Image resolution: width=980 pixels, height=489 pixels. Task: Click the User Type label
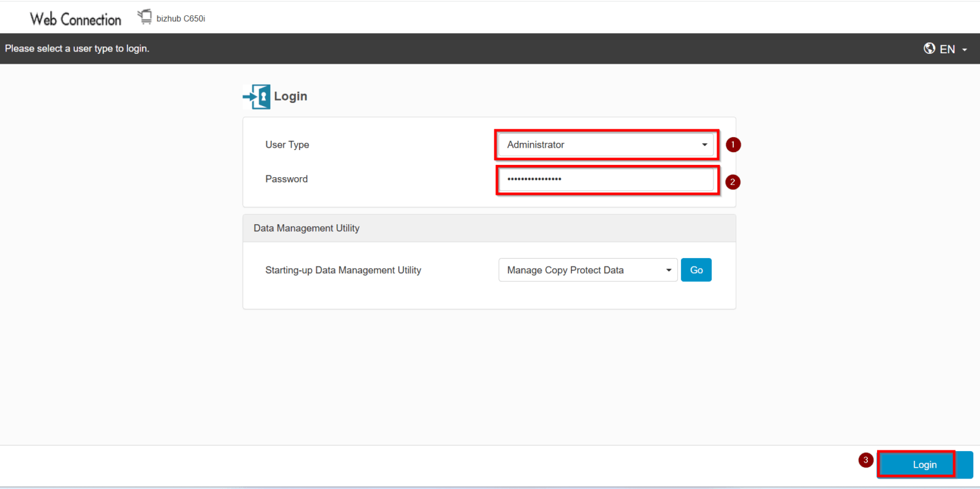pyautogui.click(x=287, y=145)
